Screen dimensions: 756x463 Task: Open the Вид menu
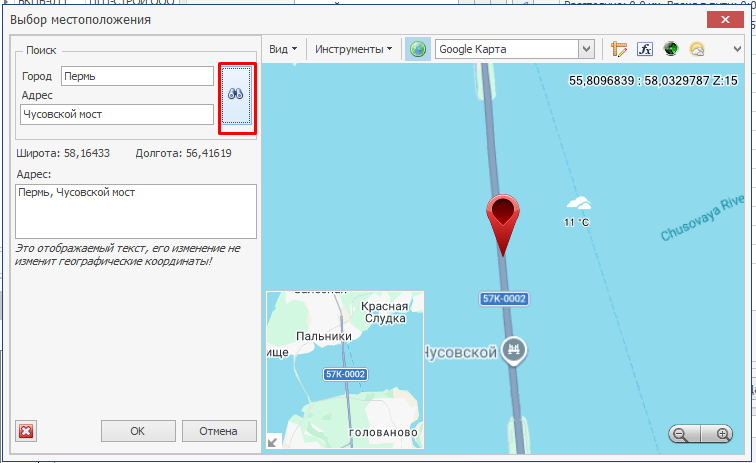(x=283, y=49)
